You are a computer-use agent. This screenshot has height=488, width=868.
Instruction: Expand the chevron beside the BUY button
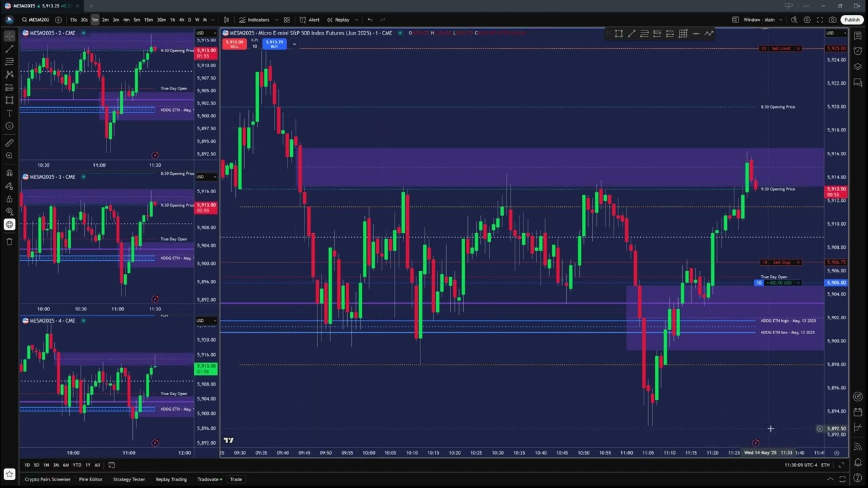click(x=294, y=44)
